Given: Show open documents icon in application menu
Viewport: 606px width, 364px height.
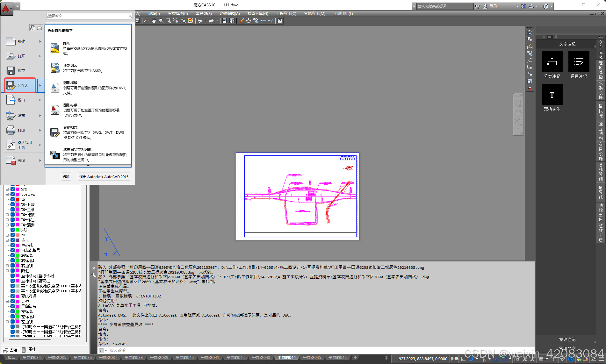Looking at the screenshot, I should 40,28.
